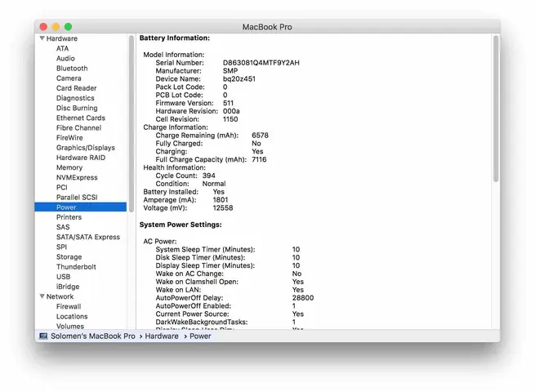535x392 pixels.
Task: Open the Memory entry
Action: click(69, 167)
